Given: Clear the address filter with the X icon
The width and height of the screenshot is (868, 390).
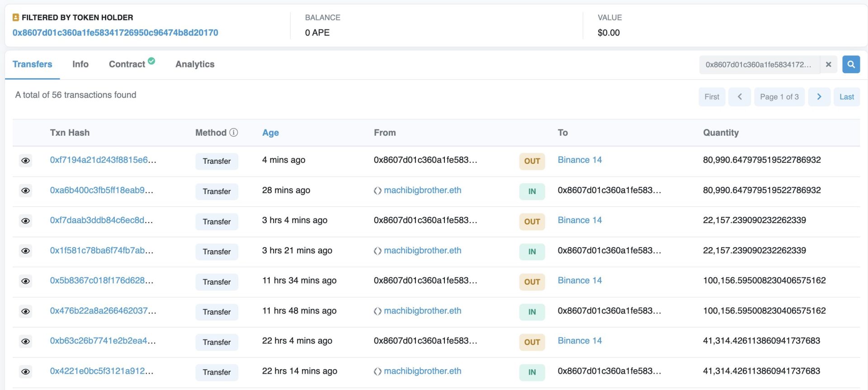Looking at the screenshot, I should [x=828, y=65].
